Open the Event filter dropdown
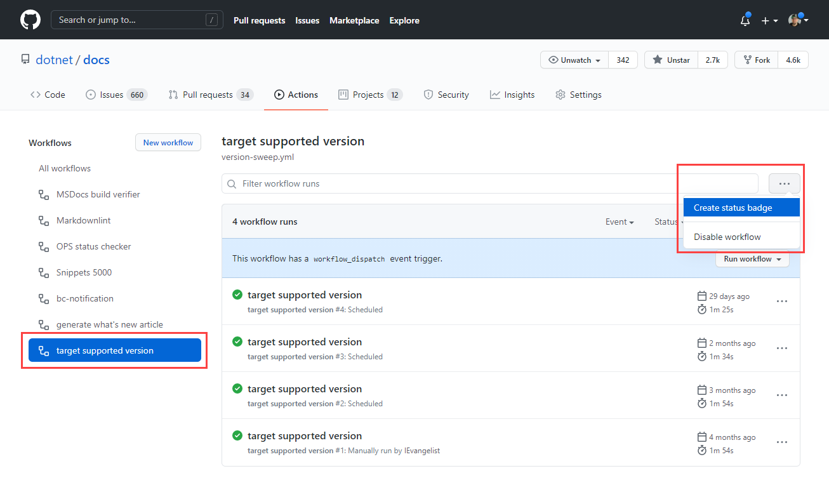The image size is (829, 504). pos(619,222)
